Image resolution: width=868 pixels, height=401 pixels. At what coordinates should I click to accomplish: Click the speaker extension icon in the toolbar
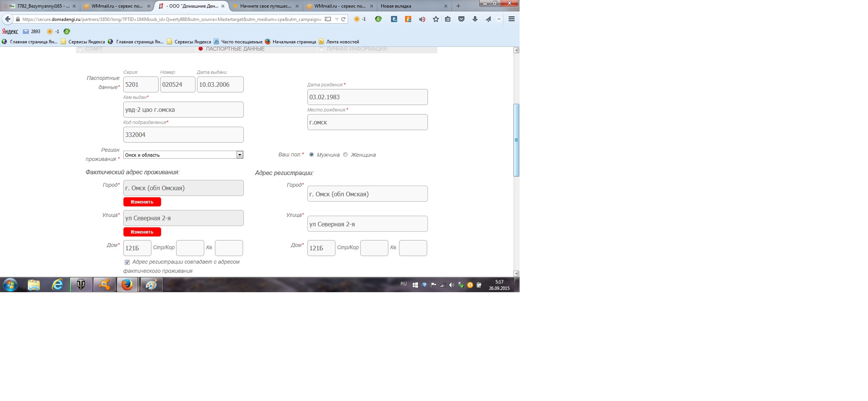(x=422, y=19)
